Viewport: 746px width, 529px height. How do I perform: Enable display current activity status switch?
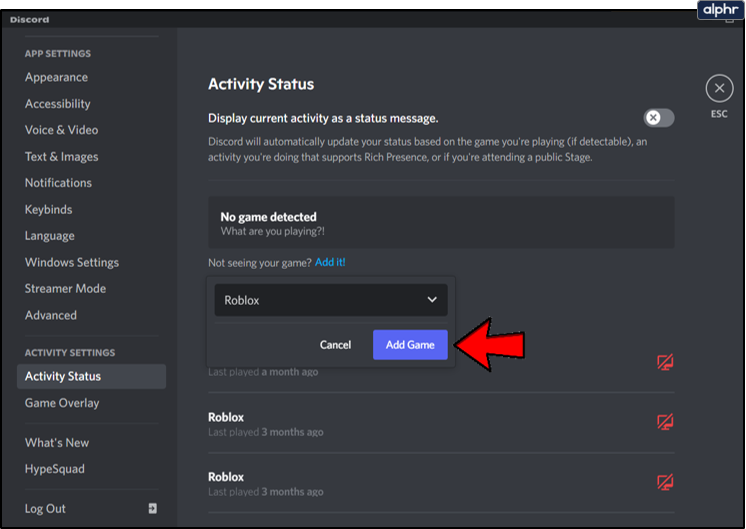click(658, 118)
